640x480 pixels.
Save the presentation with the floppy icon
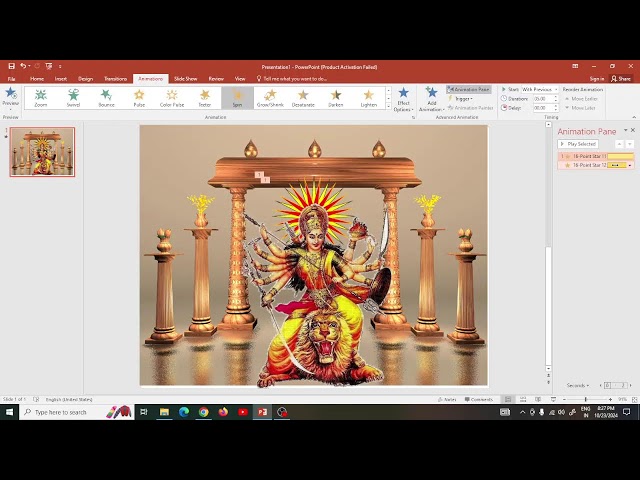[x=11, y=66]
